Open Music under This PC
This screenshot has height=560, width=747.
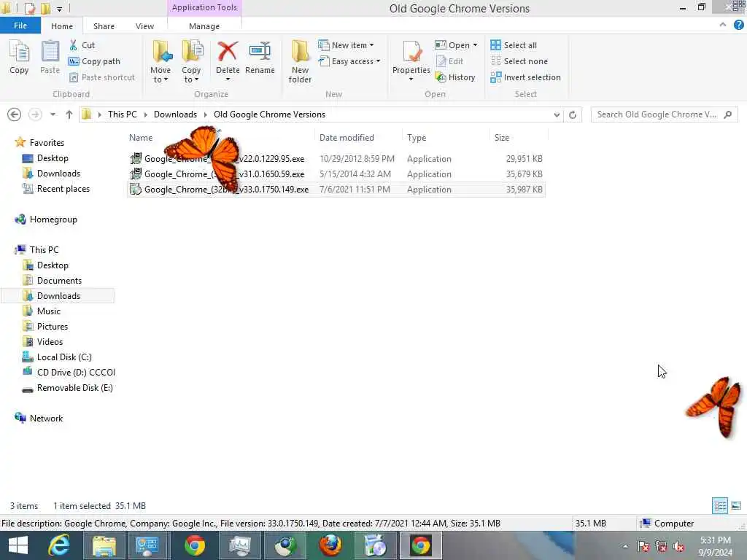pyautogui.click(x=42, y=311)
